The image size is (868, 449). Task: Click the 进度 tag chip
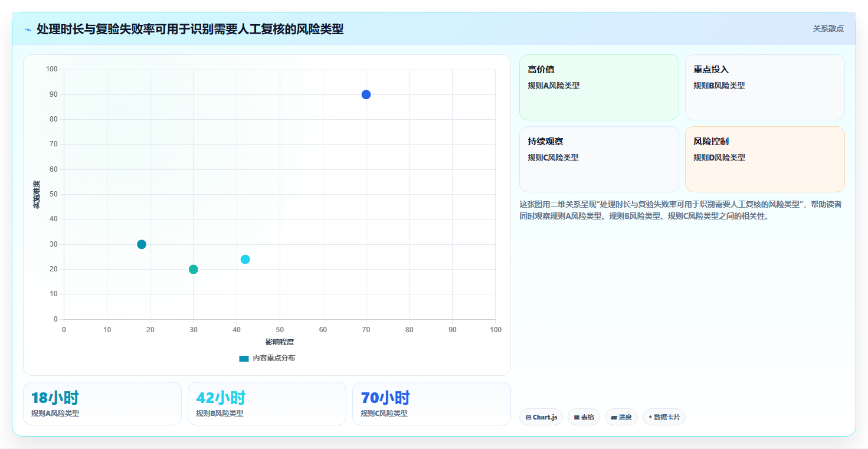tap(621, 417)
